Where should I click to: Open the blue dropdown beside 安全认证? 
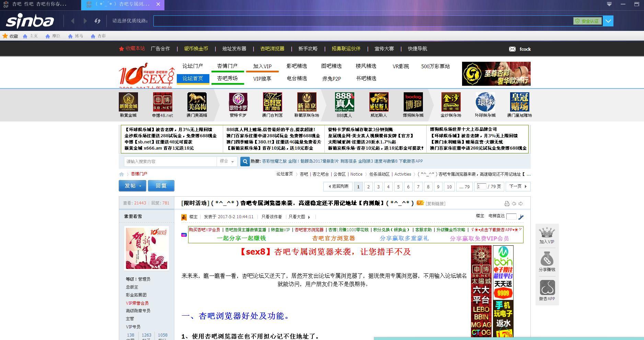(608, 21)
